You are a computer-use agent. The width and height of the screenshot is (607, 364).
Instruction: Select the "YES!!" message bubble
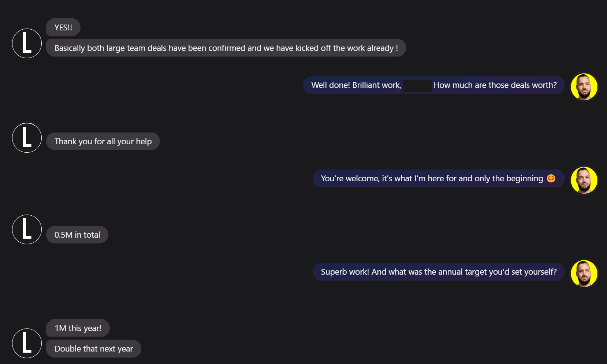coord(63,27)
